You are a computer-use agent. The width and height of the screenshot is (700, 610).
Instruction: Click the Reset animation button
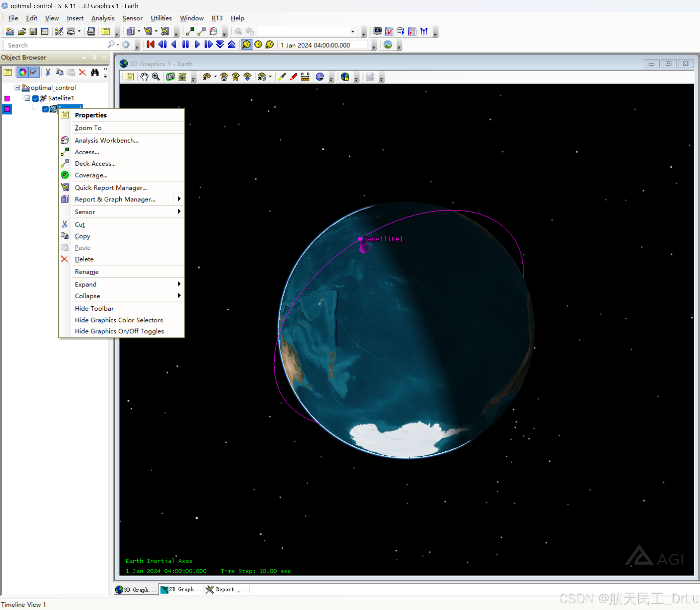click(x=150, y=45)
